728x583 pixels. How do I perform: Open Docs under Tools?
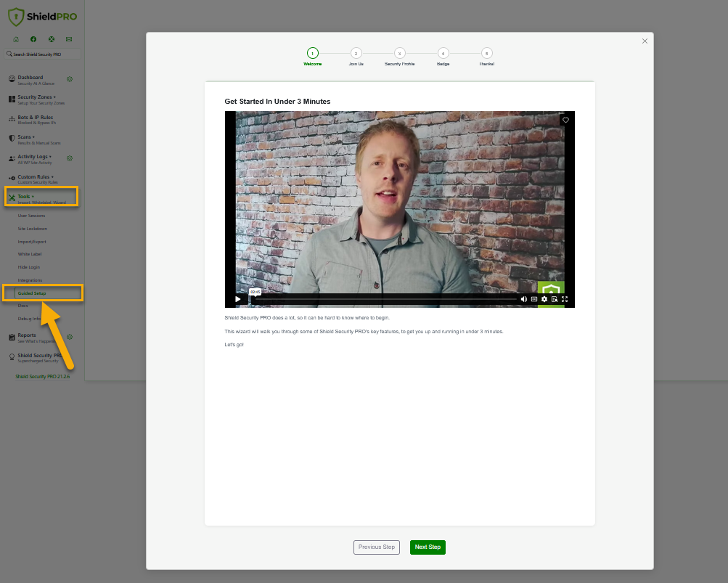coord(23,306)
